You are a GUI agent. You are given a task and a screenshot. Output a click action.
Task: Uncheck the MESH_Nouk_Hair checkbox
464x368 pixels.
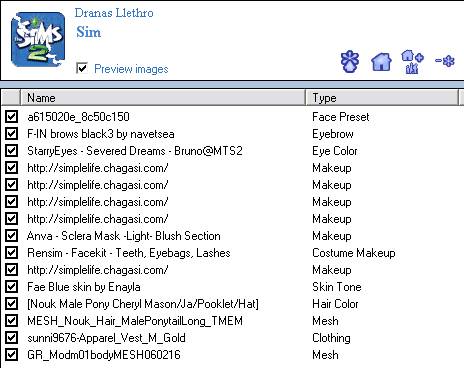coord(11,321)
